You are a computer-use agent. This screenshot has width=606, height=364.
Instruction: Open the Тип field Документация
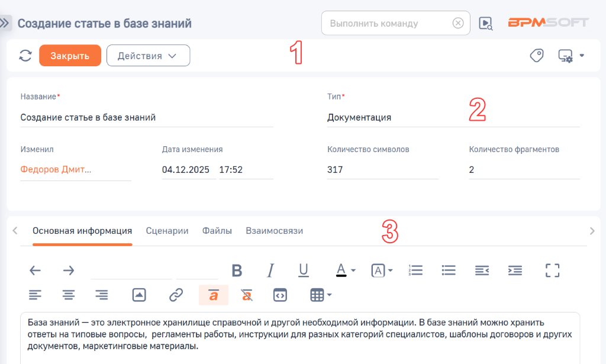pos(453,117)
